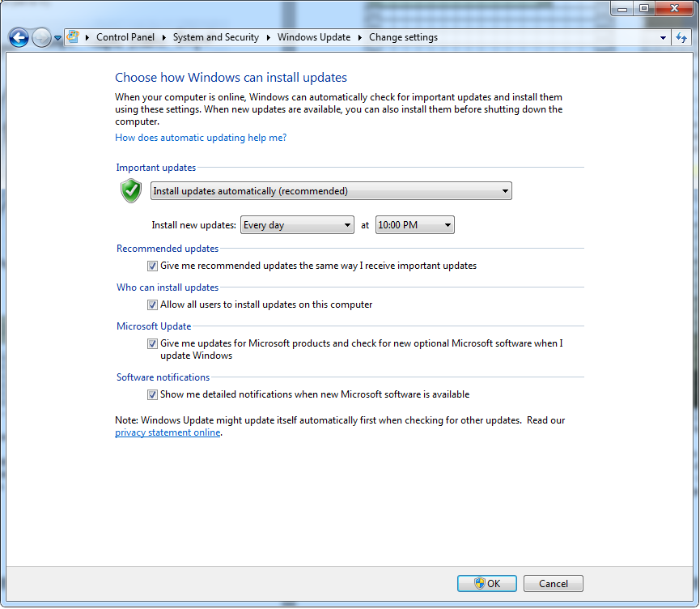Toggle 'Give me recommended updates' checkbox
Viewport: 700px width, 609px height.
coord(152,266)
